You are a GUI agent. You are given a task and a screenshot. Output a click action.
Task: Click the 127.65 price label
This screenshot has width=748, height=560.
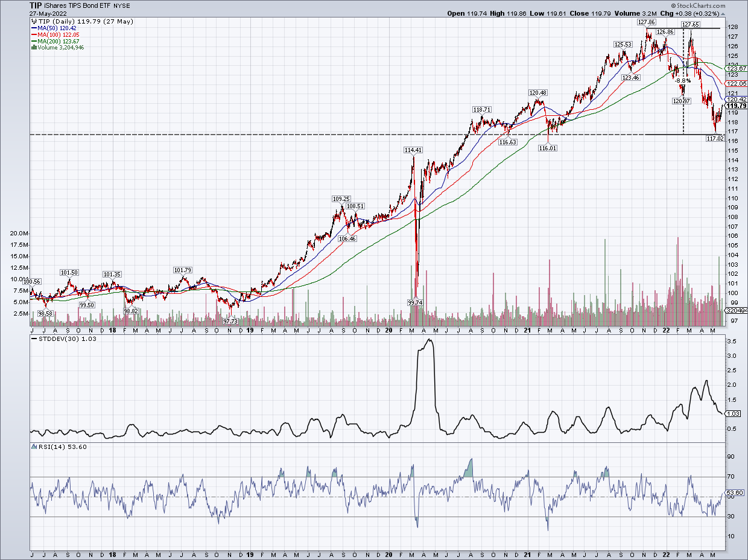tap(691, 25)
